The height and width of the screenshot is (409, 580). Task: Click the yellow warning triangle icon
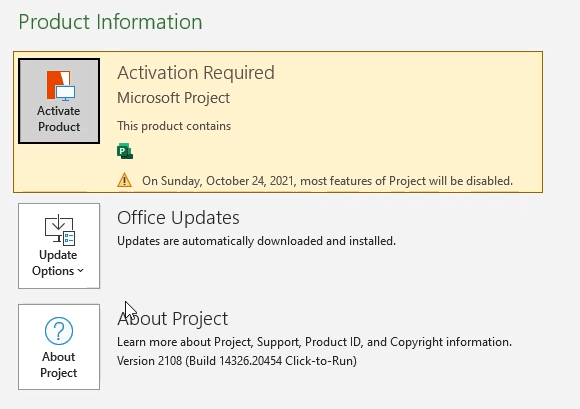click(125, 180)
